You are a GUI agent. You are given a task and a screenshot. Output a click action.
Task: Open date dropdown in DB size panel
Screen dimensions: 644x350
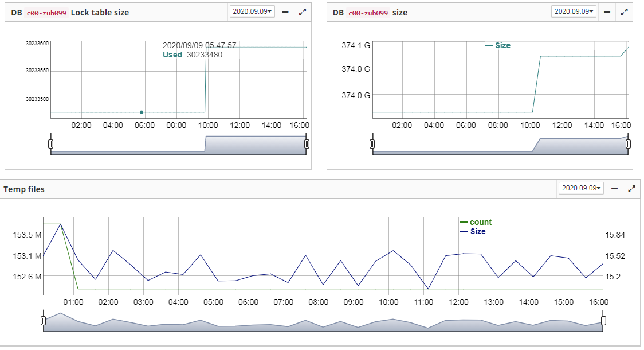pyautogui.click(x=574, y=11)
